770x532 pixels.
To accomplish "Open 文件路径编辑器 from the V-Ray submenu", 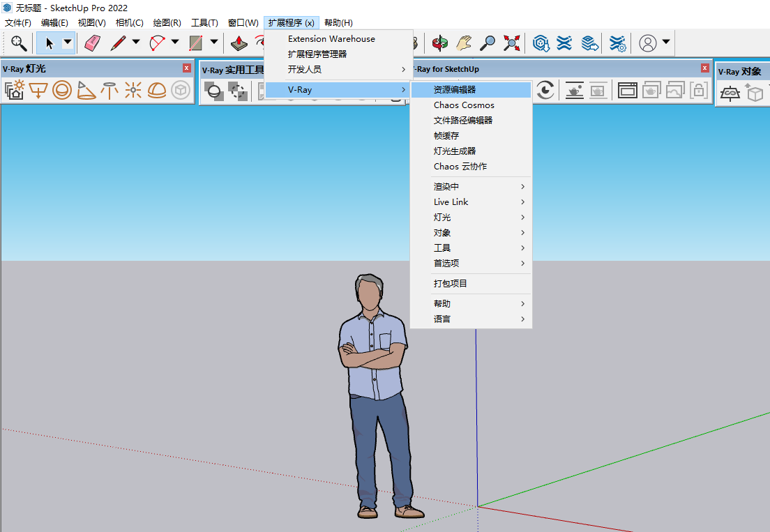I will (471, 120).
